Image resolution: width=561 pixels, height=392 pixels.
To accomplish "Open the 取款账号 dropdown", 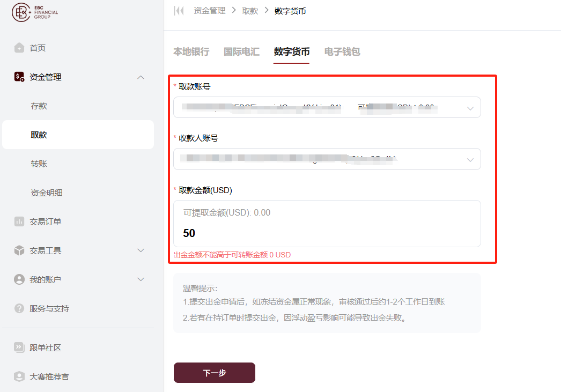I will pyautogui.click(x=327, y=107).
